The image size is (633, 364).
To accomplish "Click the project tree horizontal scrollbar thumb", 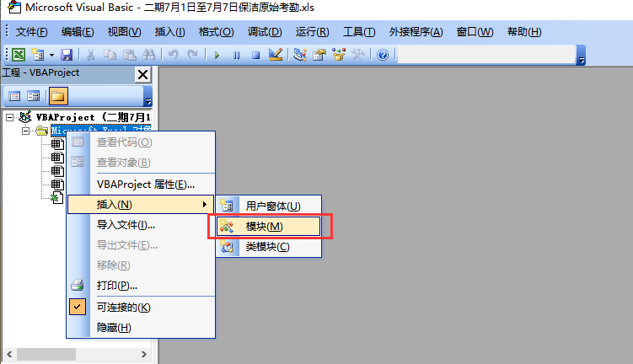I will (x=46, y=355).
